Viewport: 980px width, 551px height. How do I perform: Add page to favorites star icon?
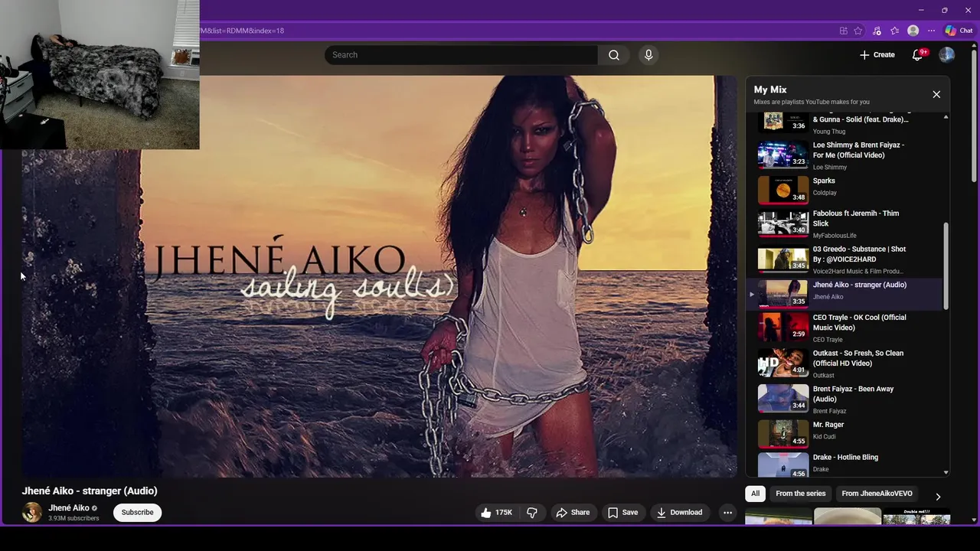[858, 31]
